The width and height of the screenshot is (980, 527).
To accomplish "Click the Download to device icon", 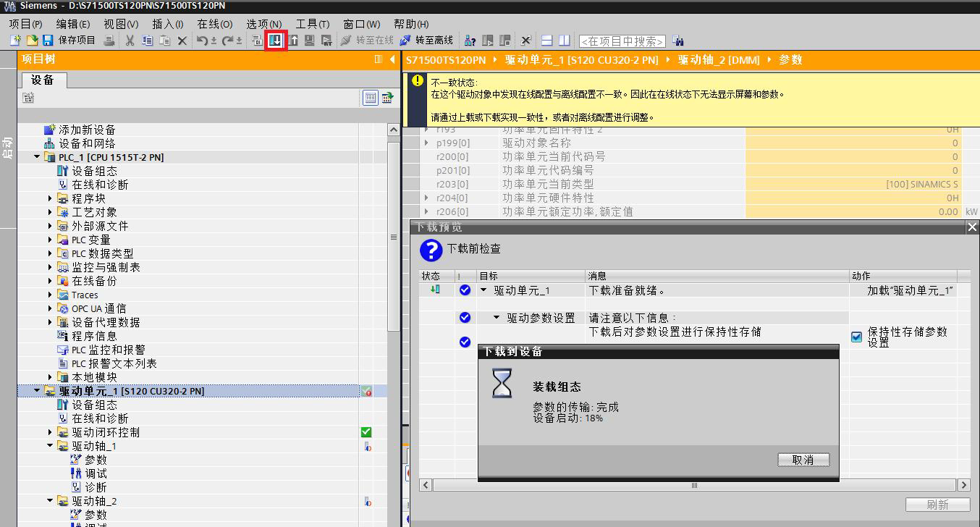I will pos(276,41).
